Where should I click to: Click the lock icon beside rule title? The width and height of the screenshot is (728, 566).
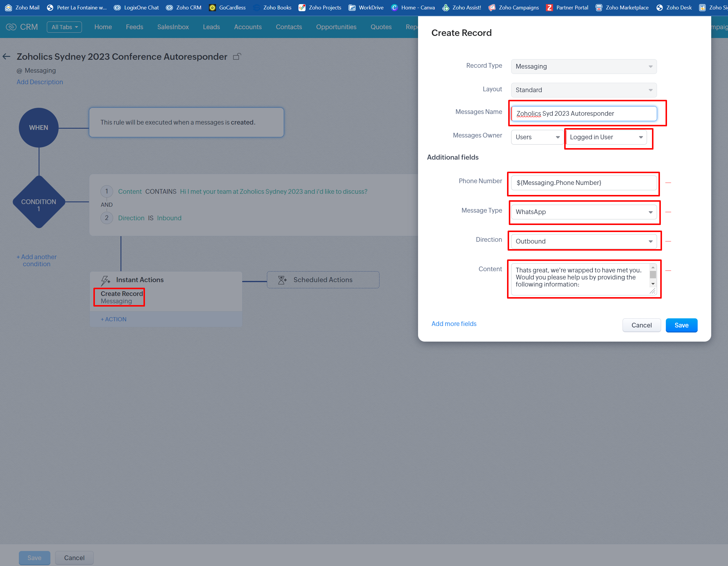[237, 56]
